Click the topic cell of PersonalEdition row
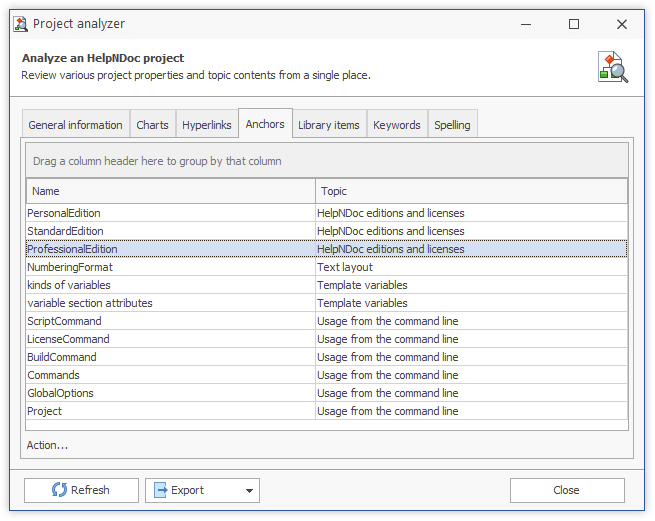 pos(471,213)
